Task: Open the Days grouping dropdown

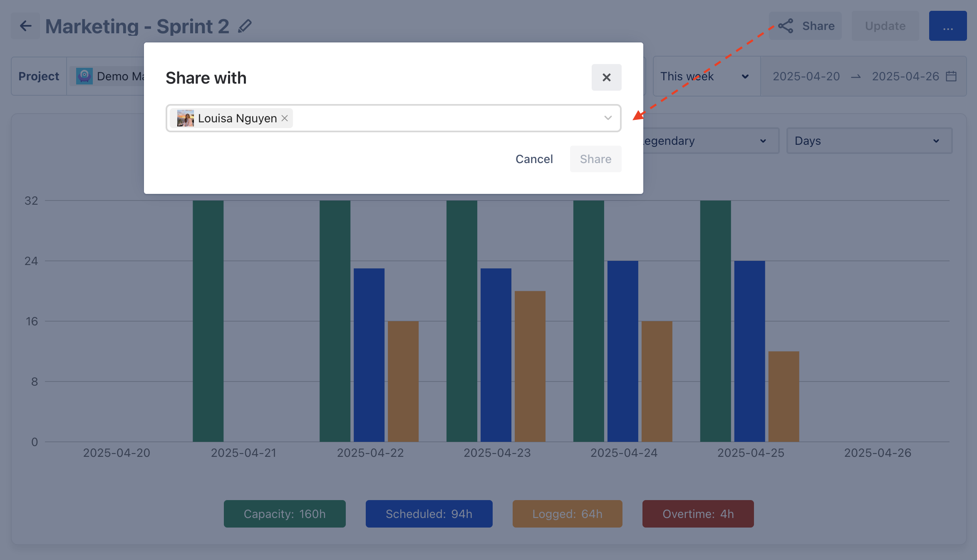Action: (869, 141)
